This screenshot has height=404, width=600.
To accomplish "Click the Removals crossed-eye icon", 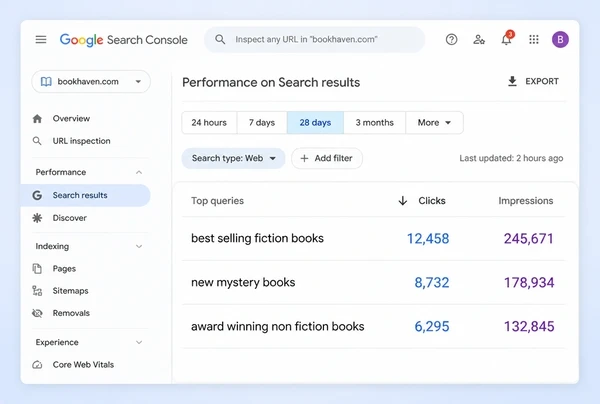I will coord(37,313).
